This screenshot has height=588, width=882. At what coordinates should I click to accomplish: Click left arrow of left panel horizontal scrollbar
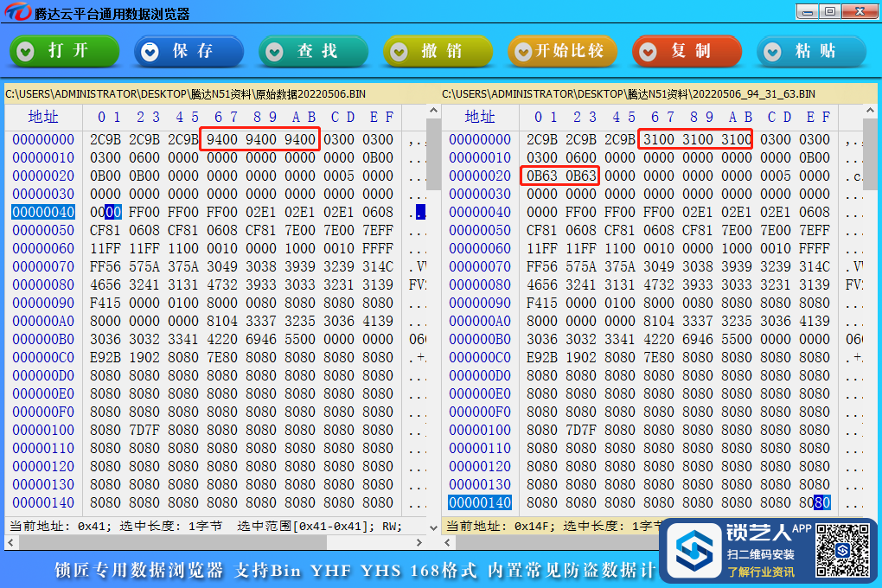pyautogui.click(x=10, y=542)
